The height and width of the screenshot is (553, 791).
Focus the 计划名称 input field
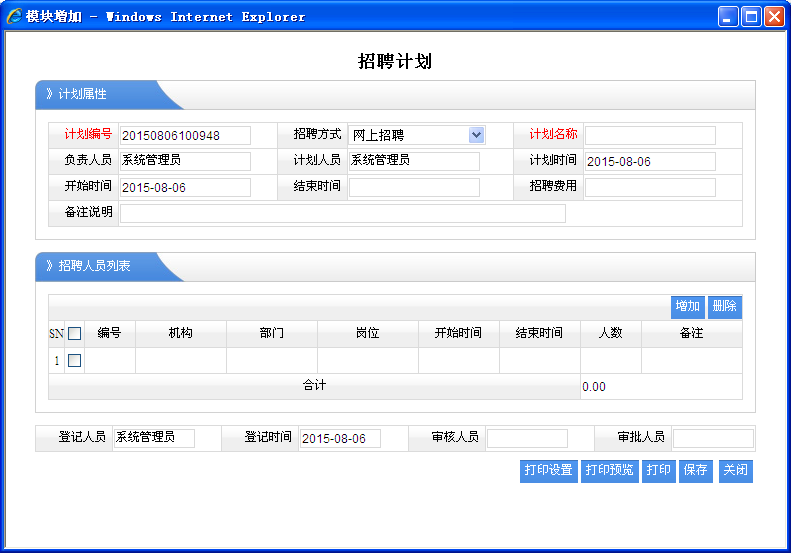click(x=650, y=135)
